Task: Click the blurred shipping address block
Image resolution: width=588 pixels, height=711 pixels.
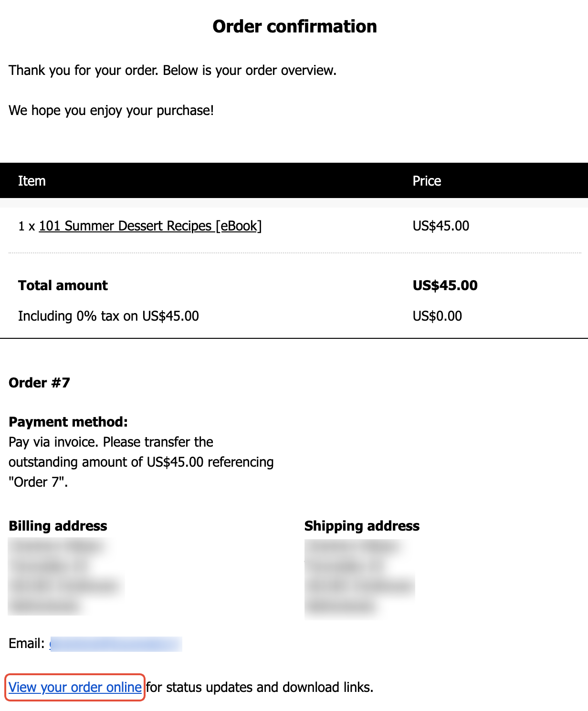Action: click(359, 578)
